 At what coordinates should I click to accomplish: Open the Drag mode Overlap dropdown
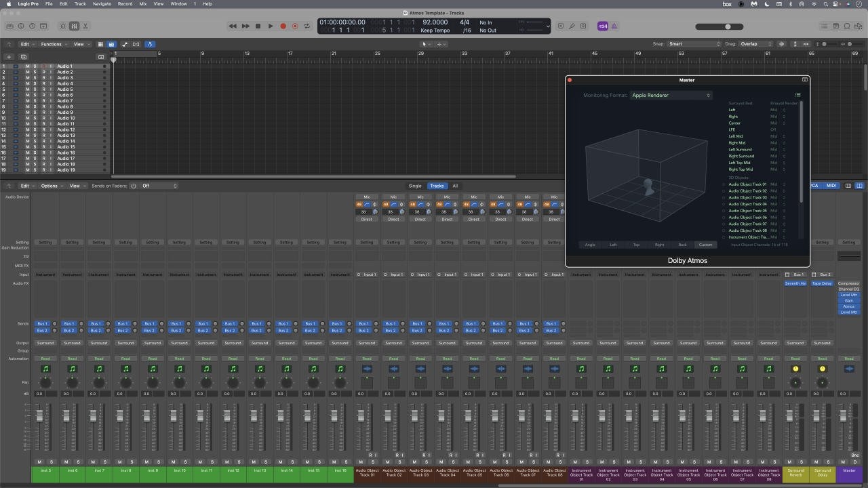754,44
